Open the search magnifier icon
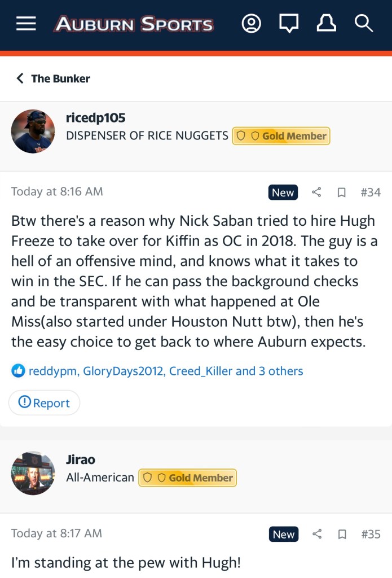The image size is (392, 578). (x=364, y=24)
